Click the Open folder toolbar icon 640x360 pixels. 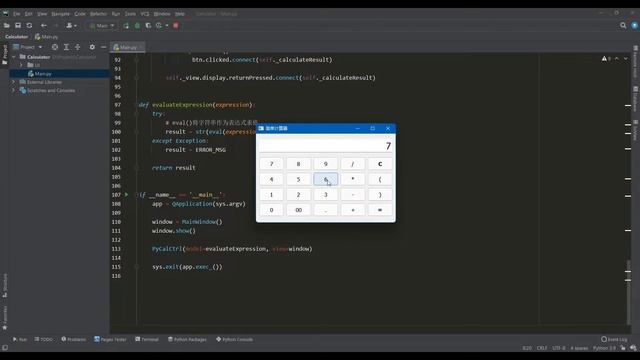point(7,26)
